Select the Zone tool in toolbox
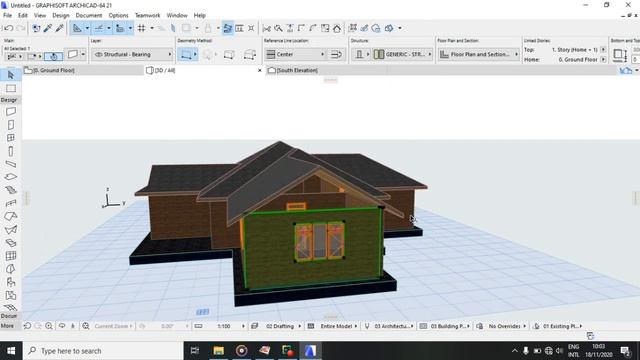Image resolution: width=640 pixels, height=360 pixels. [x=11, y=295]
